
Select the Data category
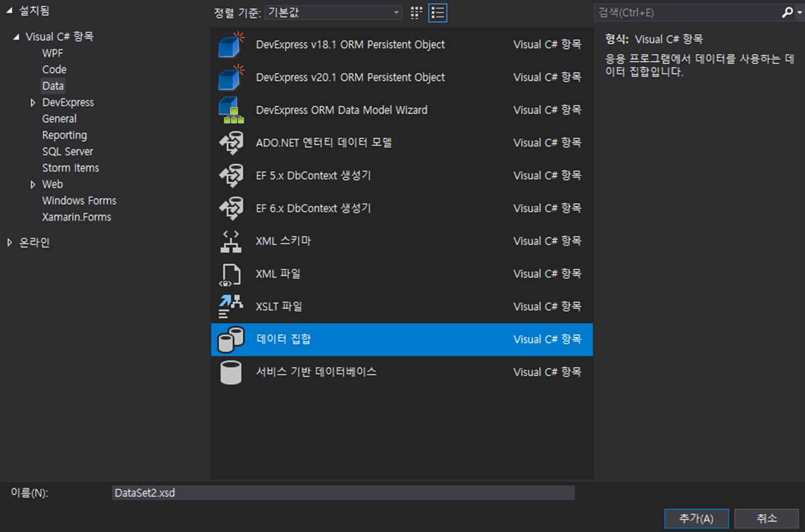click(x=53, y=86)
